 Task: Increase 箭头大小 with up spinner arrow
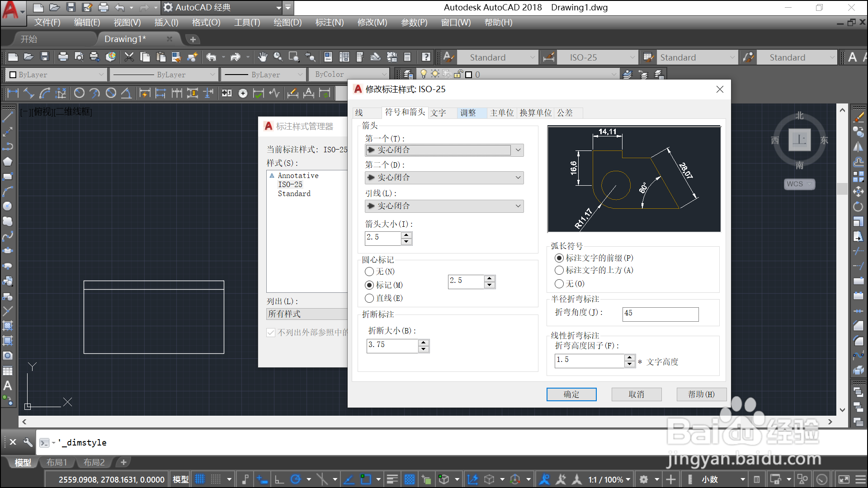point(406,235)
